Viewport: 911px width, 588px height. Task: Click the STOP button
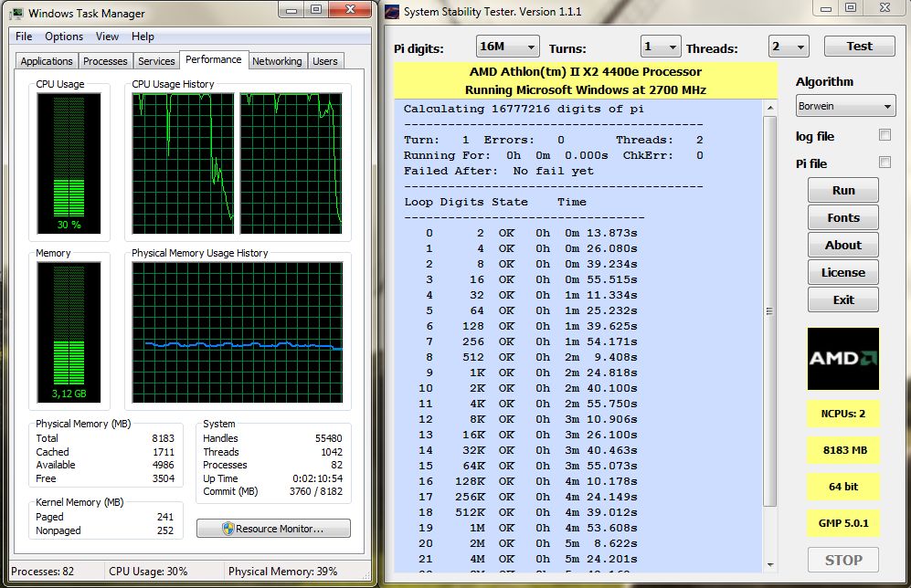[843, 560]
